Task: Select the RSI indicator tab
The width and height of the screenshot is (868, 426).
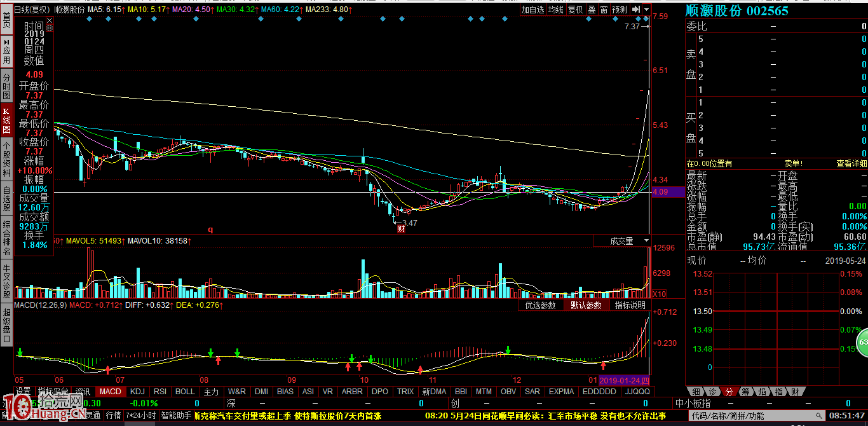Action: 160,391
